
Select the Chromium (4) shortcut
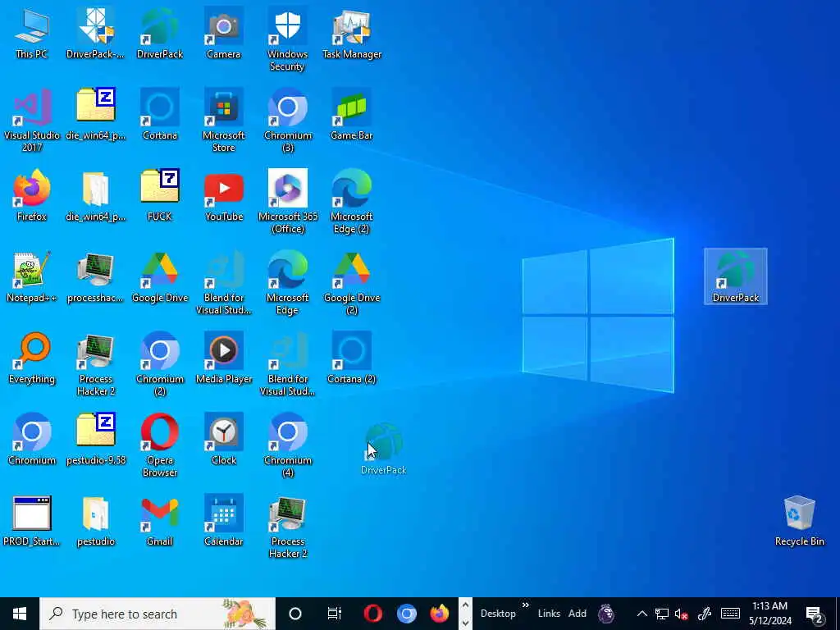288,445
